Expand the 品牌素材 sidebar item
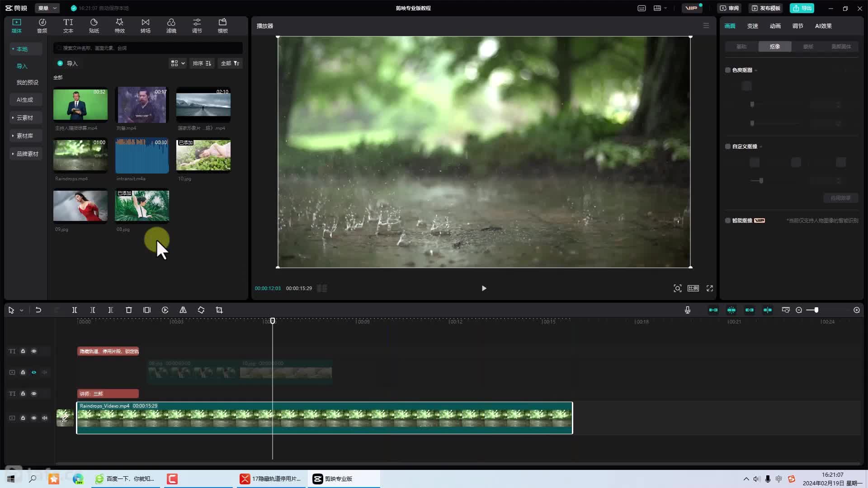This screenshot has height=488, width=868. click(26, 154)
